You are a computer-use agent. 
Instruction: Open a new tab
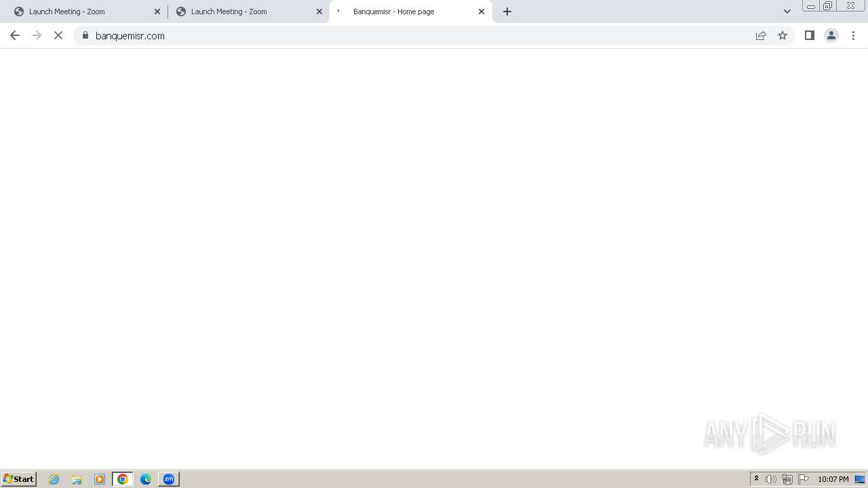[x=507, y=12]
